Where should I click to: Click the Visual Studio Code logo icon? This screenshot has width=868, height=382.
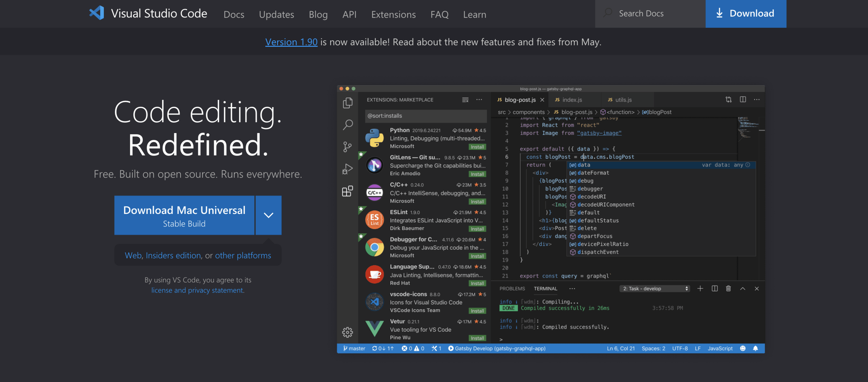tap(97, 13)
